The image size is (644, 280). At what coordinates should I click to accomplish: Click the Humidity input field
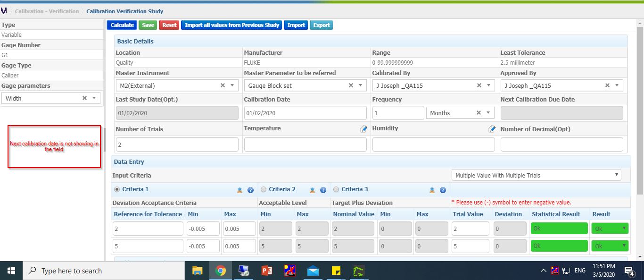(434, 144)
